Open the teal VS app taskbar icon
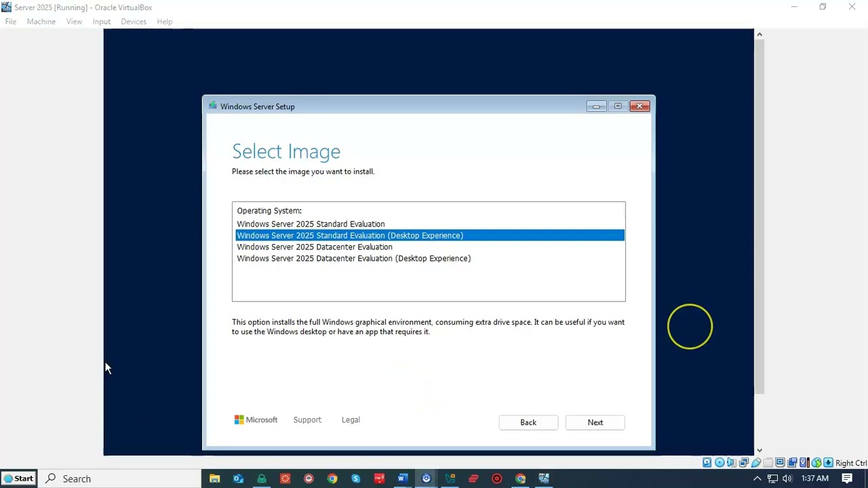Screen dimensions: 868x488 [x=450, y=479]
